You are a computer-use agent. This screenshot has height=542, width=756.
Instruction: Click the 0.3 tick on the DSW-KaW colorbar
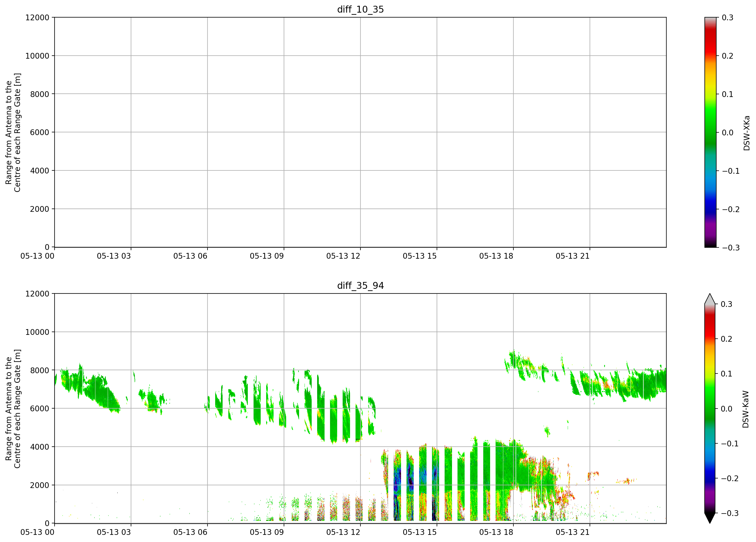727,304
